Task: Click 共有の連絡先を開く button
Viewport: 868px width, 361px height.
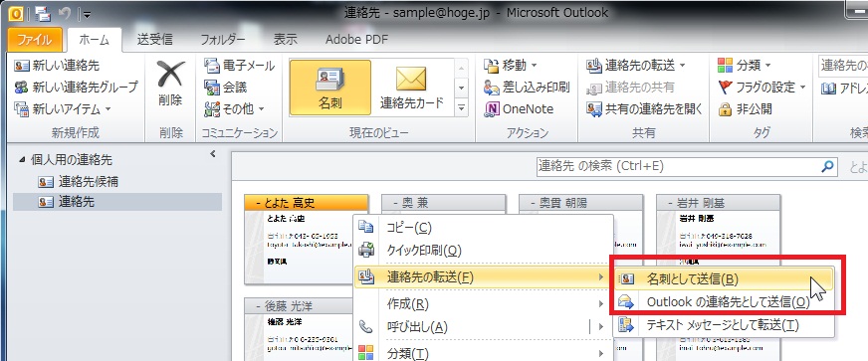Action: (x=644, y=109)
